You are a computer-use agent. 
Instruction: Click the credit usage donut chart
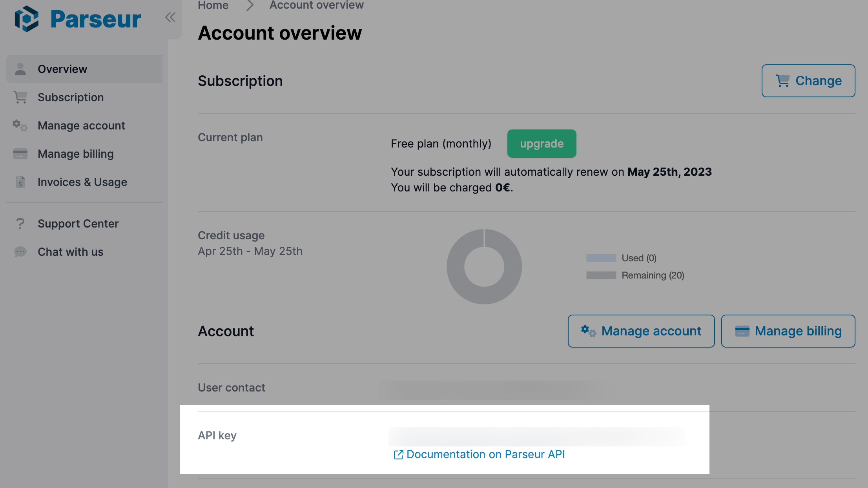(x=484, y=267)
